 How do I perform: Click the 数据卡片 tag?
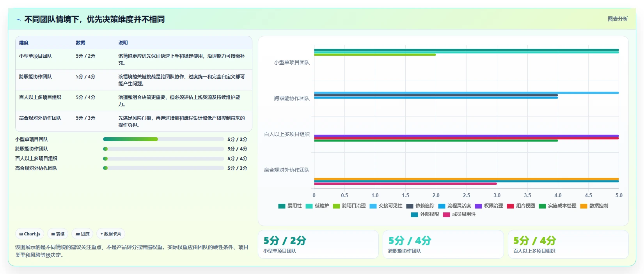click(111, 234)
